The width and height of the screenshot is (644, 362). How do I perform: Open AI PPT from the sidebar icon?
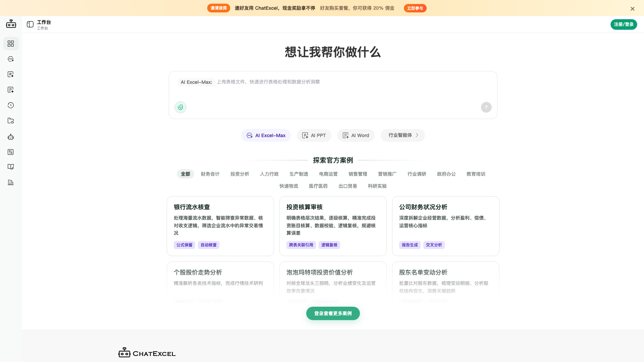click(x=11, y=74)
